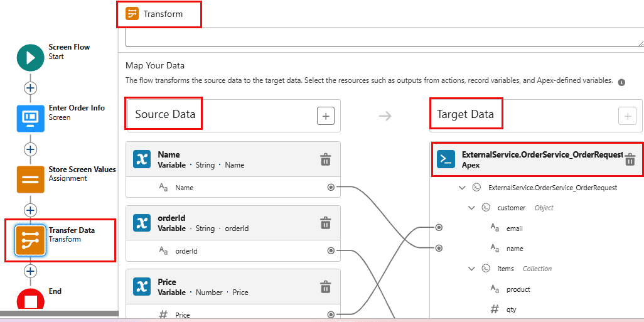This screenshot has height=322, width=644.
Task: Select the Store Screen Values assignment icon
Action: point(30,180)
